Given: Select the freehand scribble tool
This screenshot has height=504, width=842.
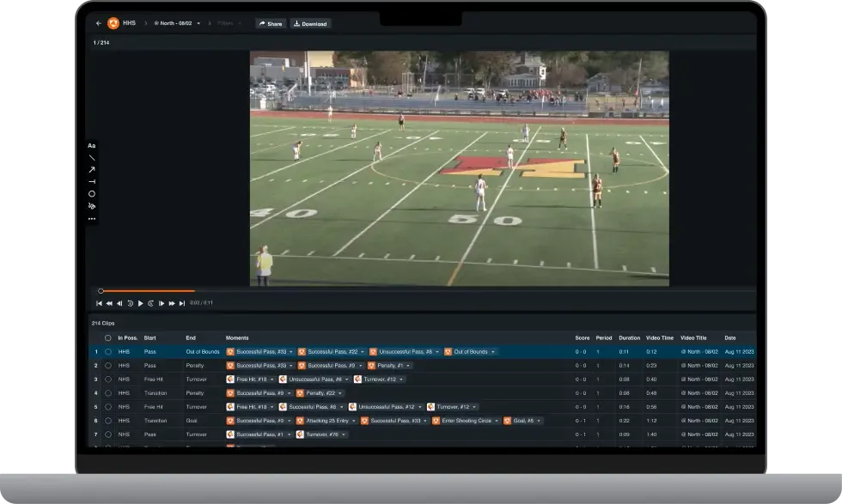Looking at the screenshot, I should tap(91, 206).
